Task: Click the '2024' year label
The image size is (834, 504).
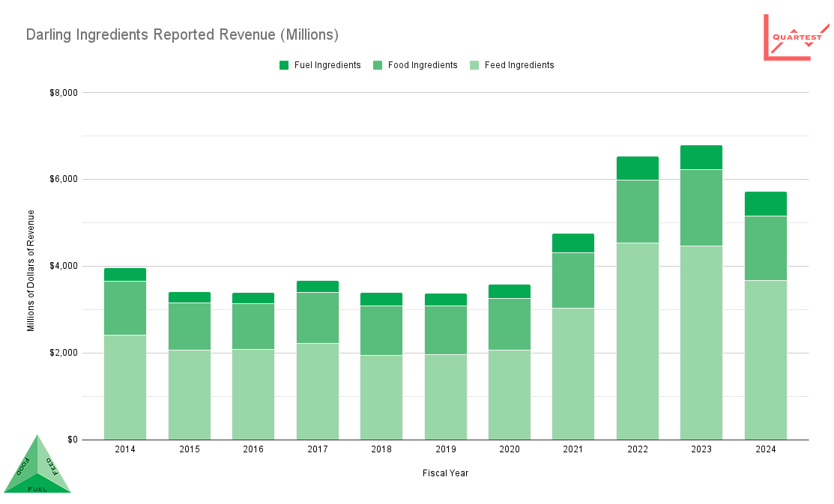Action: pos(766,449)
